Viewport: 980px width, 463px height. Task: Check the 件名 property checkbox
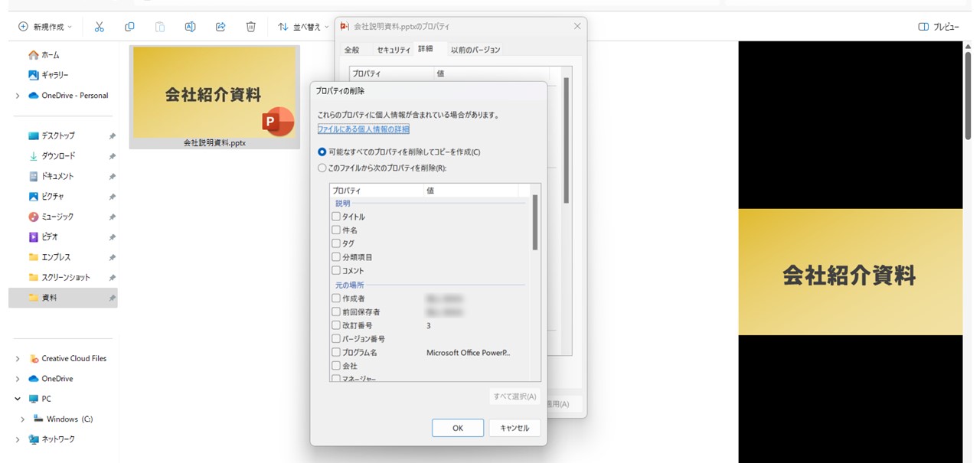(x=336, y=230)
